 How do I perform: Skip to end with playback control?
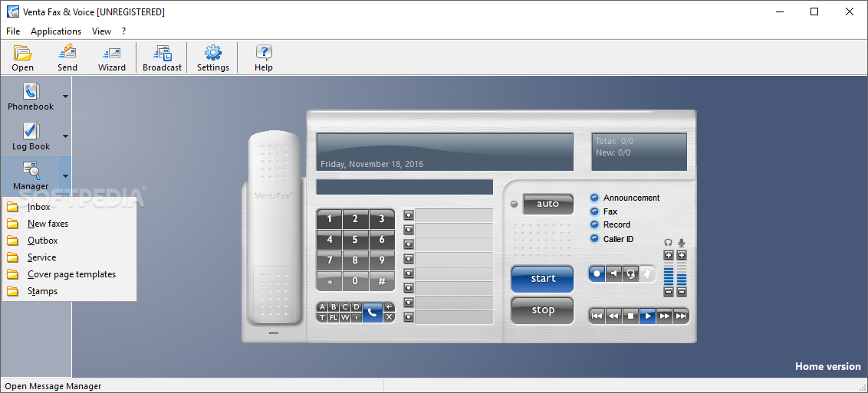click(x=681, y=316)
